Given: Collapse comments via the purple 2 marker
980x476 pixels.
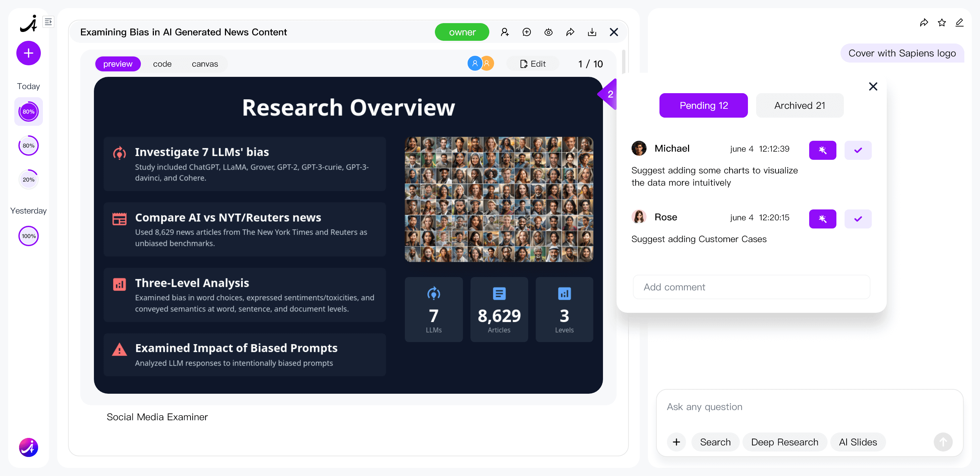Looking at the screenshot, I should pyautogui.click(x=609, y=94).
